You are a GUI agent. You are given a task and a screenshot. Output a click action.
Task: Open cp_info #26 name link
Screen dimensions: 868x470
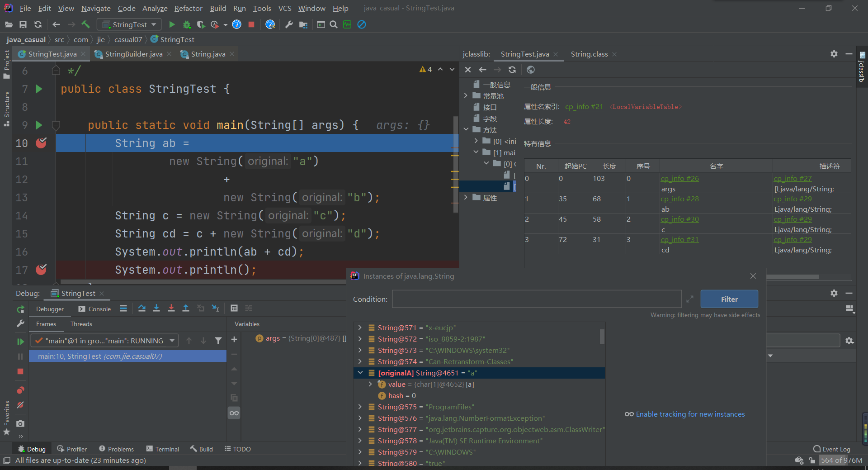(679, 178)
